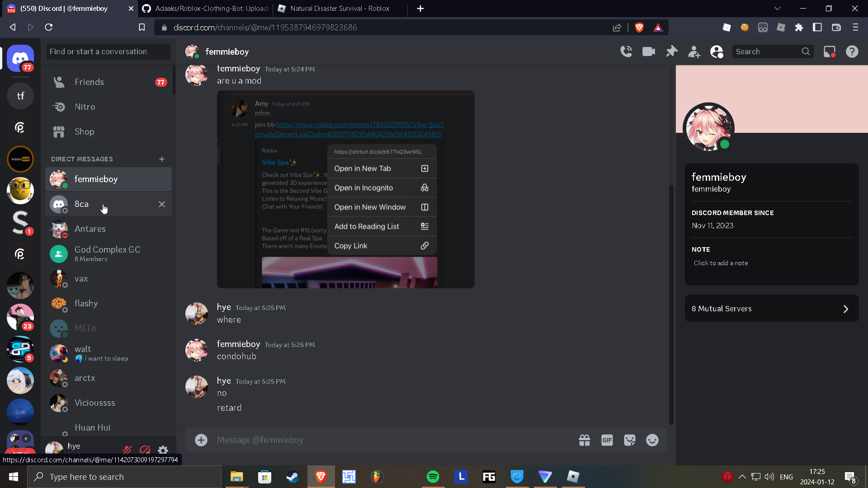Switch to Natural Disaster Survival tab
Image resolution: width=868 pixels, height=488 pixels.
point(339,9)
